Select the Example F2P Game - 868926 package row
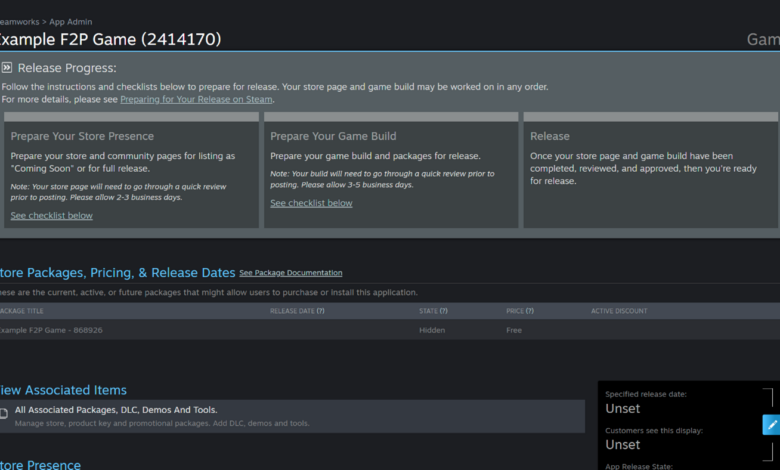Image resolution: width=780 pixels, height=470 pixels. pyautogui.click(x=390, y=330)
